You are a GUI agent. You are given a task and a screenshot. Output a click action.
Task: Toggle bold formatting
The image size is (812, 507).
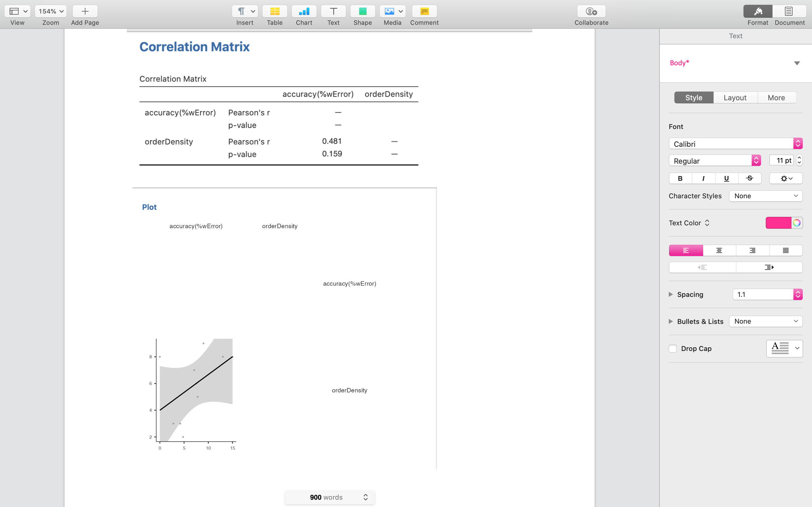[680, 178]
